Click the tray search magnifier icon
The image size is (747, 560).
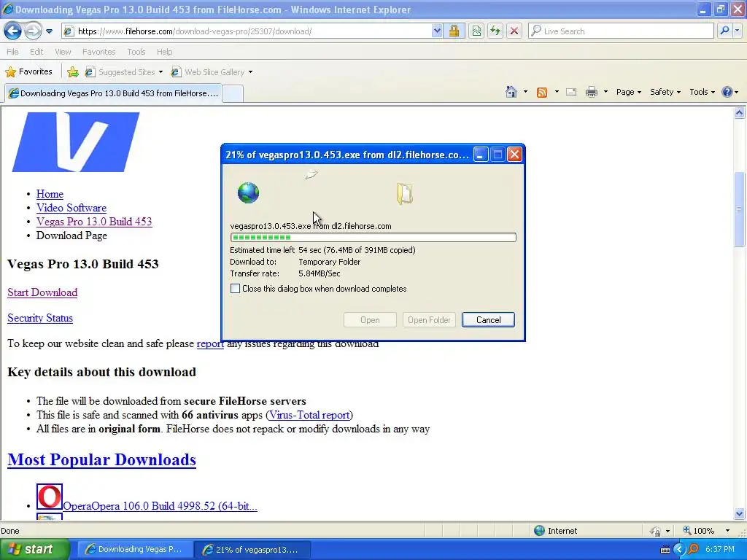pyautogui.click(x=693, y=550)
